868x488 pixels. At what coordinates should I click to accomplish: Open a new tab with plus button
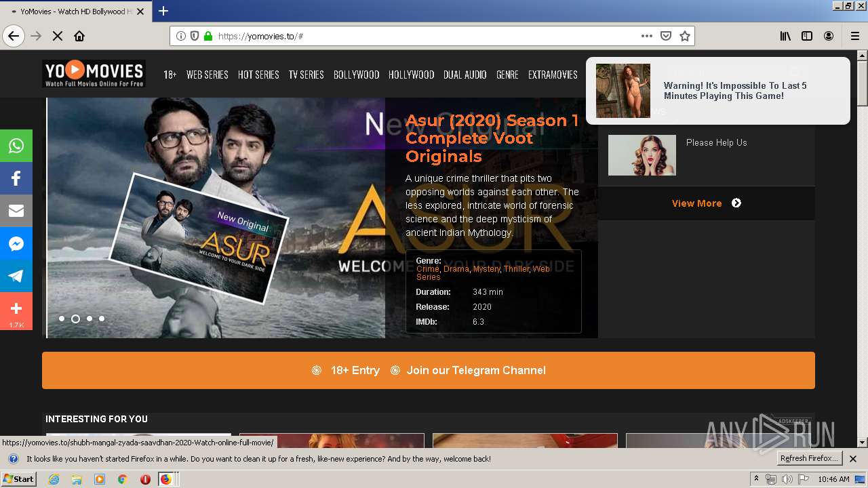pos(163,11)
